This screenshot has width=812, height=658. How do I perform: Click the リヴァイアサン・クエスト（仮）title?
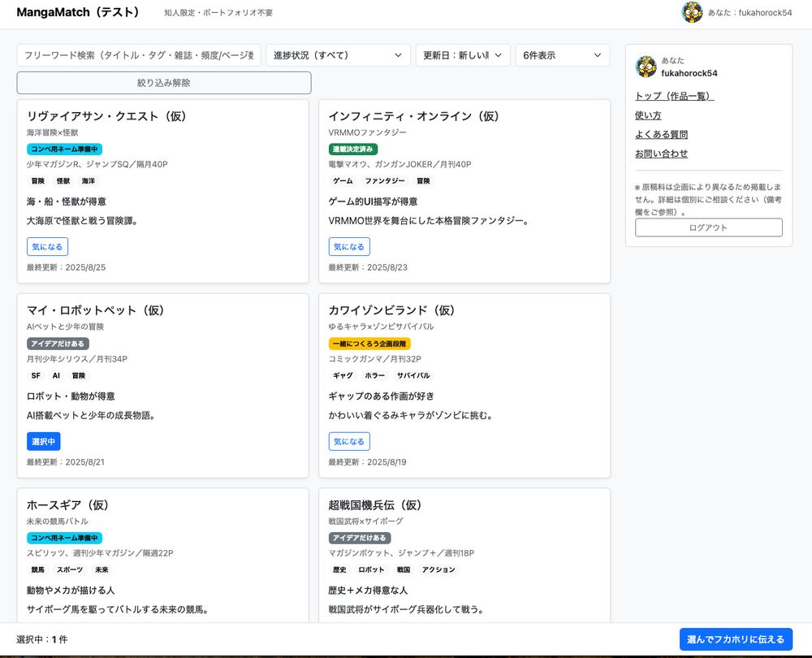106,116
